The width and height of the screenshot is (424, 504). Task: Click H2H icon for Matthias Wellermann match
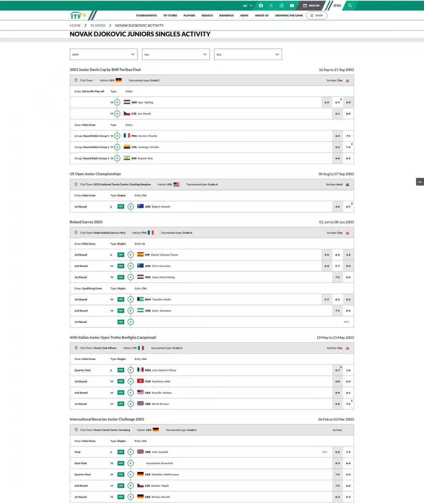(x=121, y=475)
